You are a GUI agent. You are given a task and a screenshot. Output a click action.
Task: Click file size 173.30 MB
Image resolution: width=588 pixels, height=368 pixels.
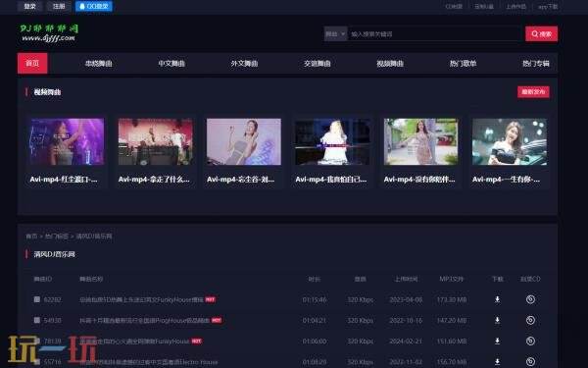[x=452, y=299]
